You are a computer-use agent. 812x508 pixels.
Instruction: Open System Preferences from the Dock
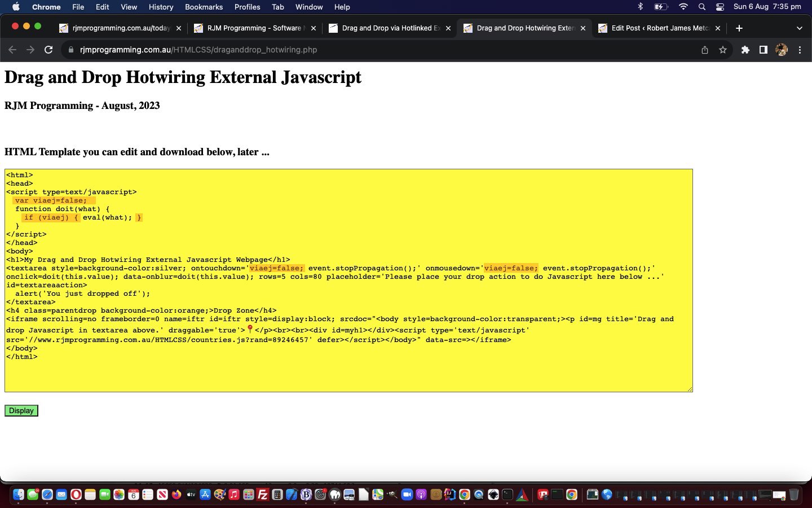click(x=320, y=495)
